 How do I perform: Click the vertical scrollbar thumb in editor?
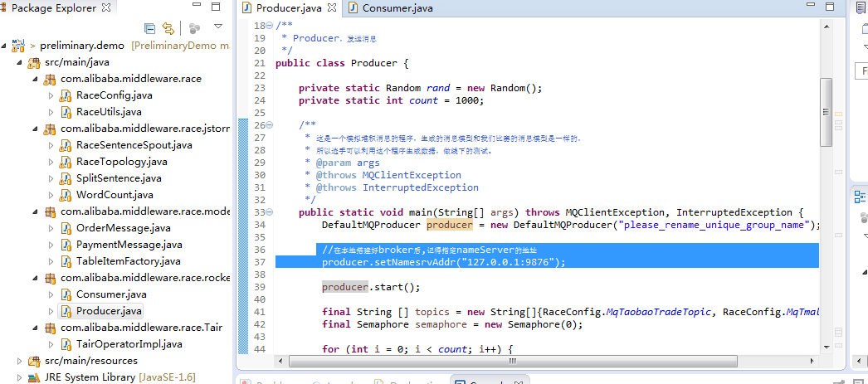pos(826,112)
